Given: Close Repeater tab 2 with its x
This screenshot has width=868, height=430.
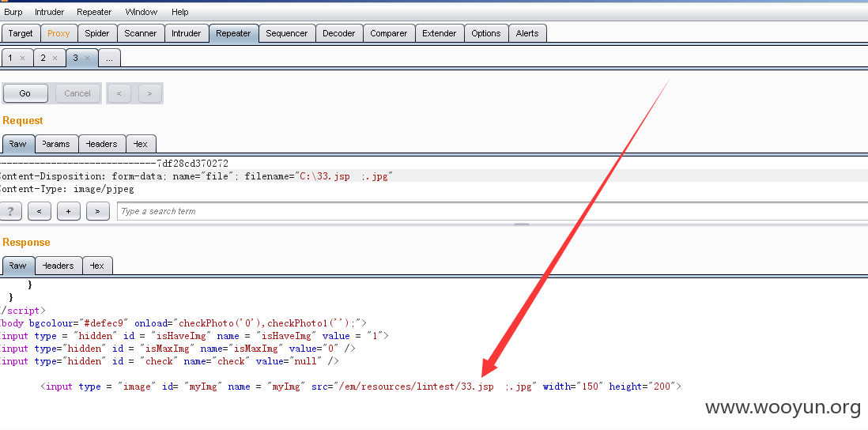Looking at the screenshot, I should point(55,58).
